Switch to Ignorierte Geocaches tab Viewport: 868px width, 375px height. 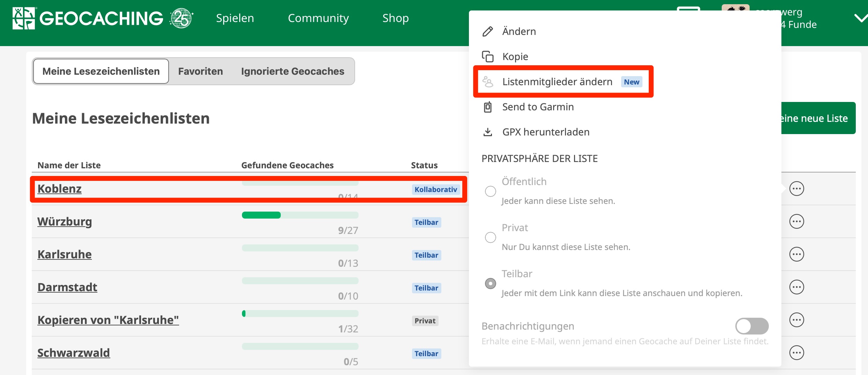(x=292, y=71)
